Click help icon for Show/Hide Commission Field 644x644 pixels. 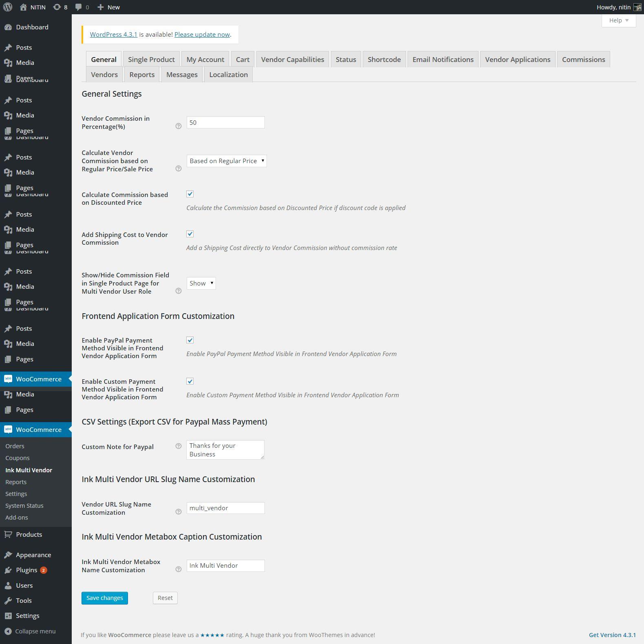178,291
